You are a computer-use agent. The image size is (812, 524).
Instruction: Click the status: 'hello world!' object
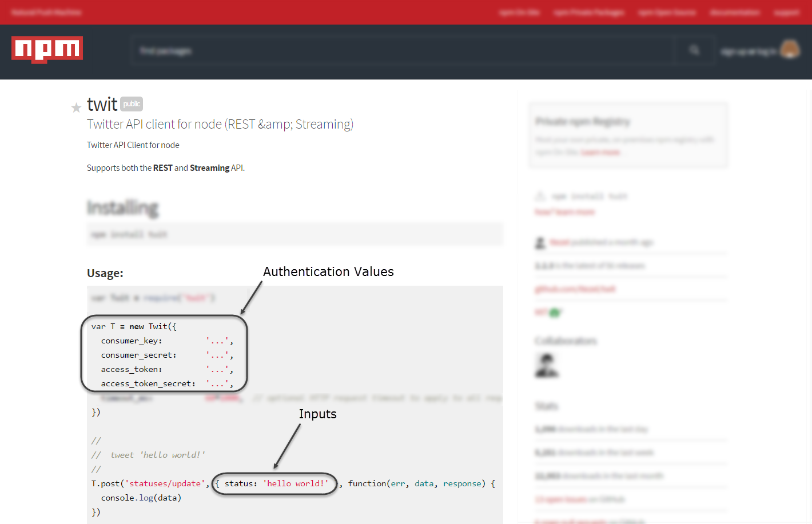pyautogui.click(x=274, y=483)
